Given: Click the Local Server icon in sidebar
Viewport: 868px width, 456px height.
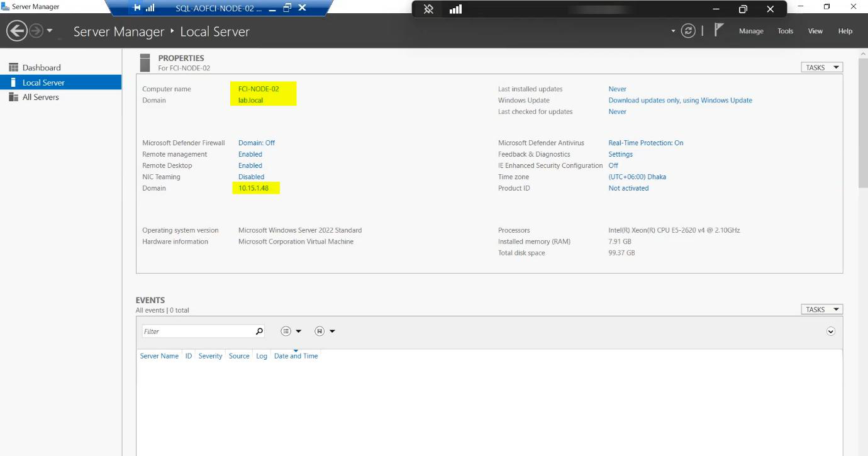Looking at the screenshot, I should [x=13, y=82].
